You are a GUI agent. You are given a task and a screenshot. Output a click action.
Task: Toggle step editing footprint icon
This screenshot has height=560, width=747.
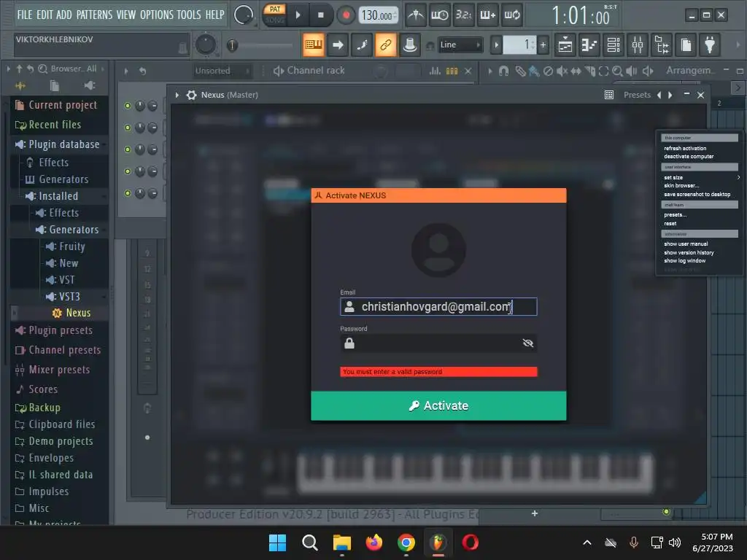tap(362, 44)
